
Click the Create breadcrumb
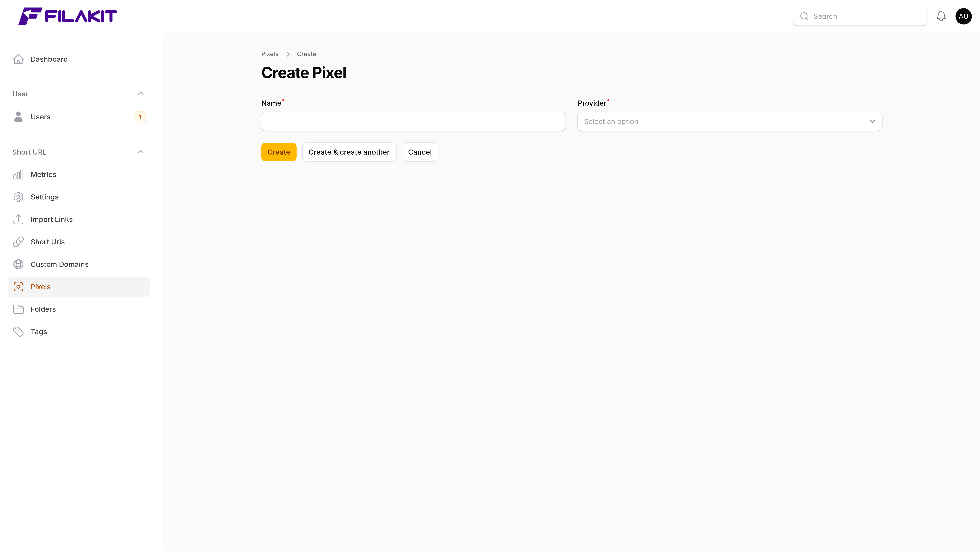coord(306,54)
